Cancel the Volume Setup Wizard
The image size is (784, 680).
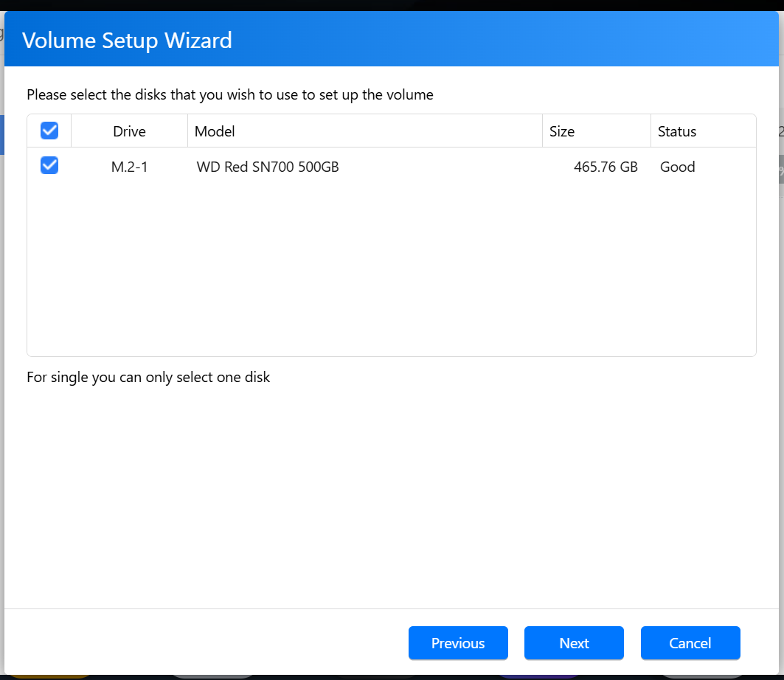tap(690, 642)
